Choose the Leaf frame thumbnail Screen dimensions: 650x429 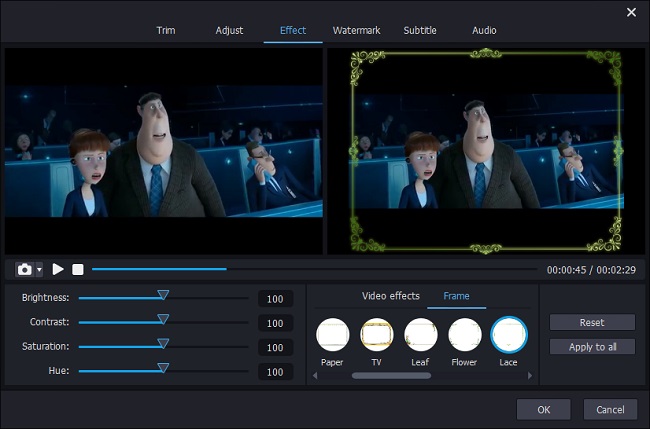[421, 335]
